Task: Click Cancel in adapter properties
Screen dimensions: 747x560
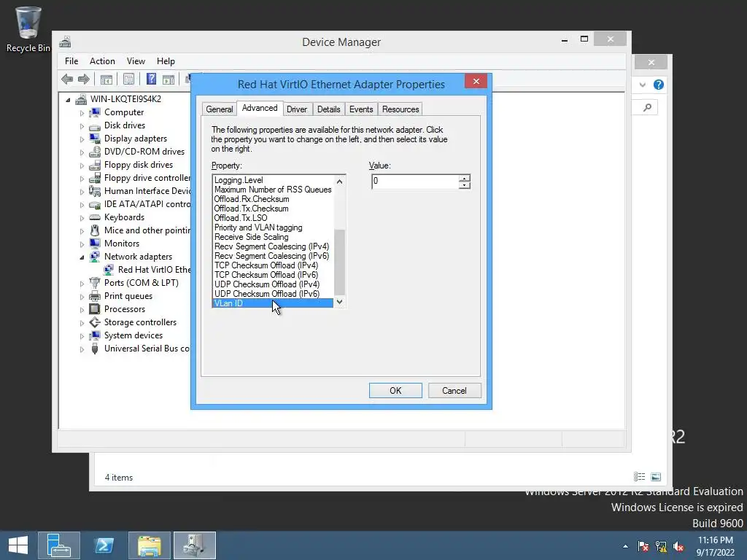Action: [454, 391]
